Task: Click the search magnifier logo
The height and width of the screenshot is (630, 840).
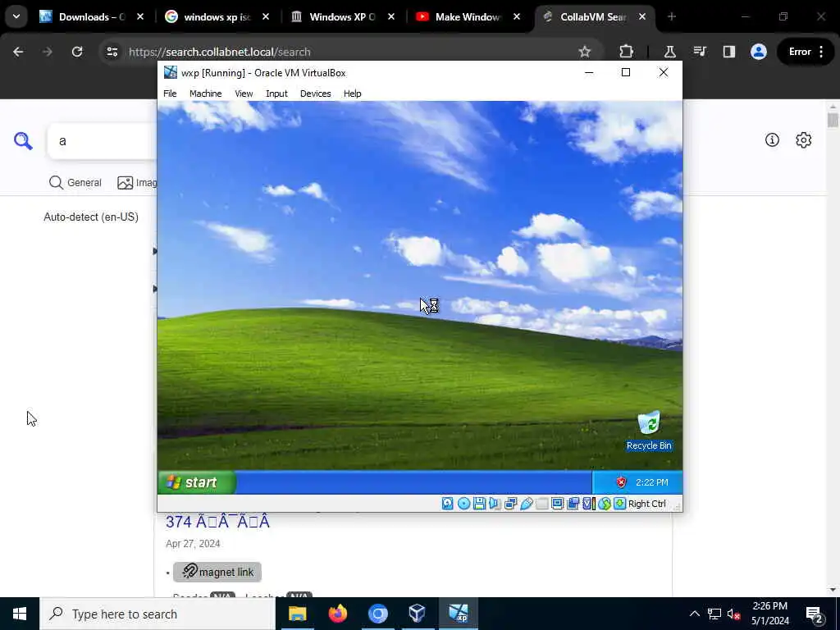Action: click(x=23, y=141)
